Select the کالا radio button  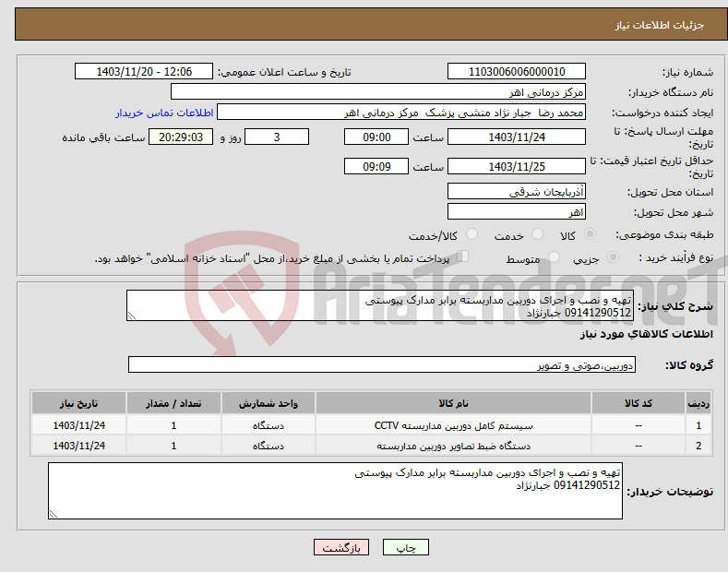tap(590, 234)
